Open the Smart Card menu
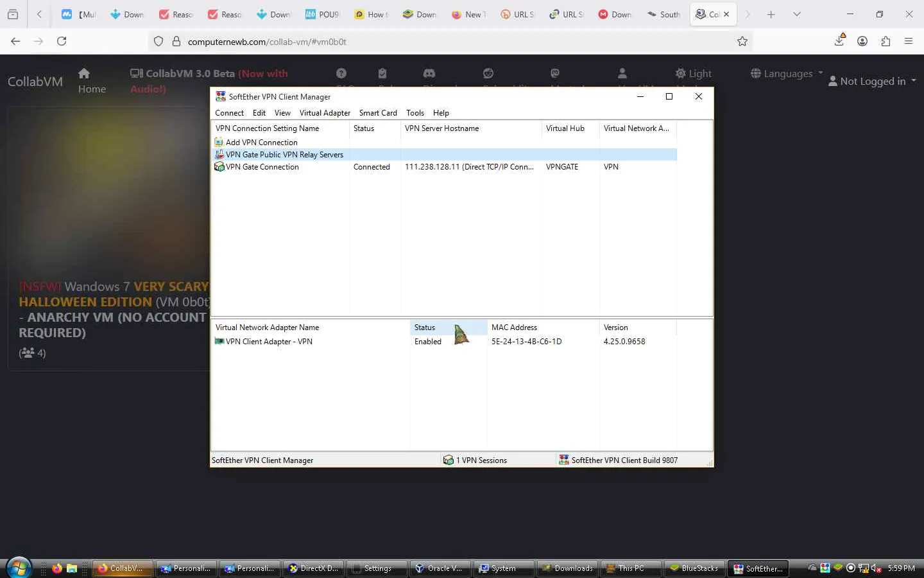 click(x=378, y=112)
